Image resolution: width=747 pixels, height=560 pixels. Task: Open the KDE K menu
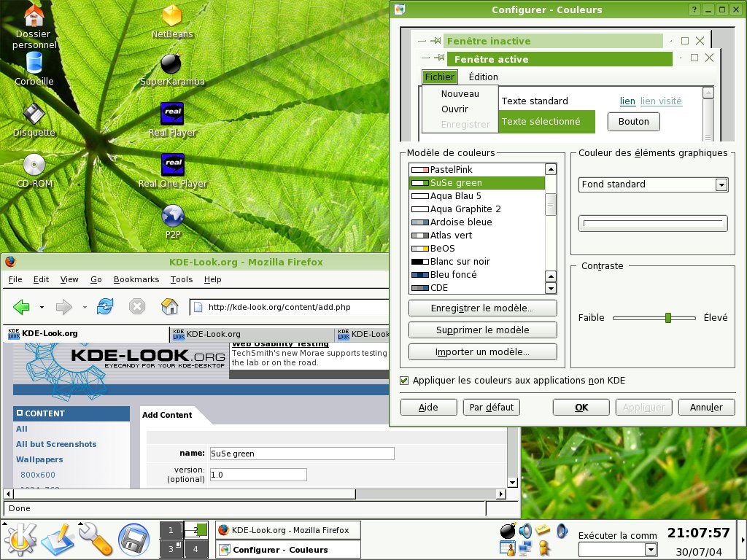pos(20,540)
